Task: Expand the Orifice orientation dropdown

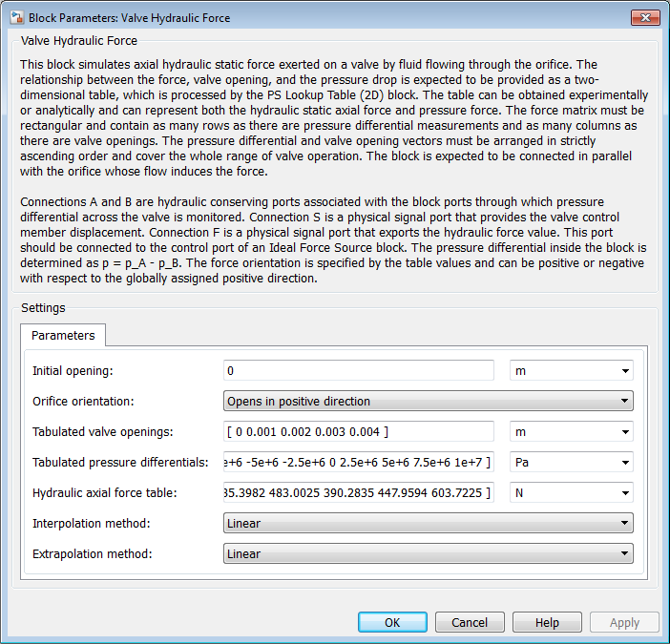Action: coord(428,402)
